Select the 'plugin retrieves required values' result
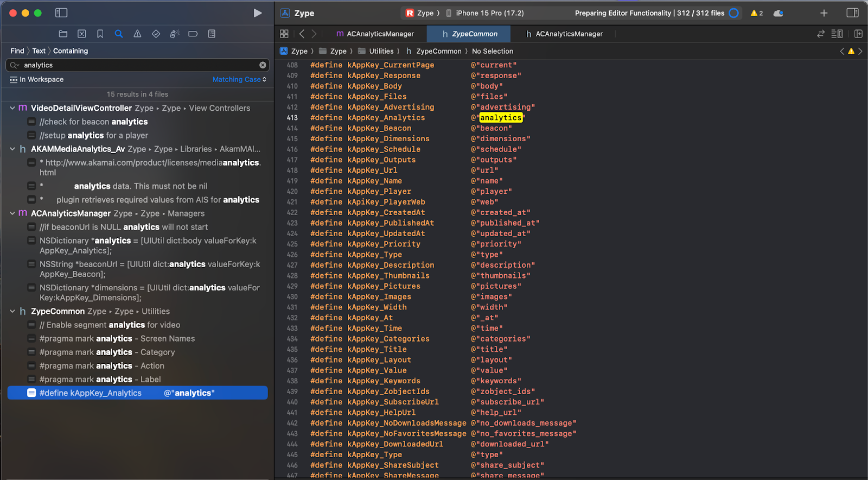 [x=137, y=199]
